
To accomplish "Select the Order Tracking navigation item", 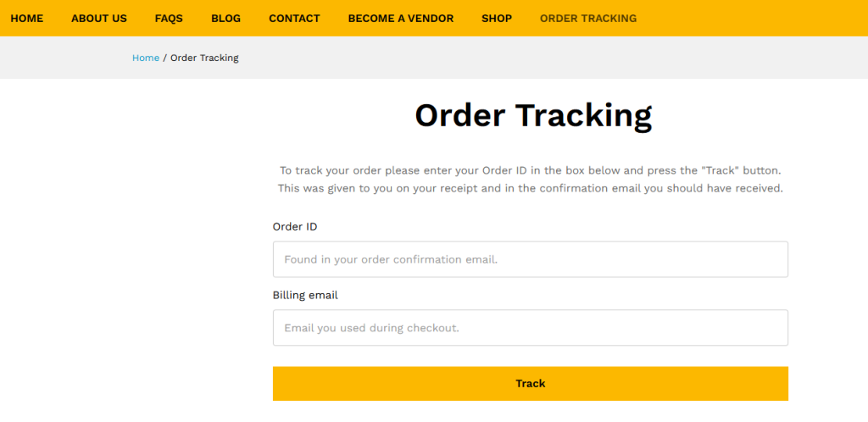I will 587,18.
